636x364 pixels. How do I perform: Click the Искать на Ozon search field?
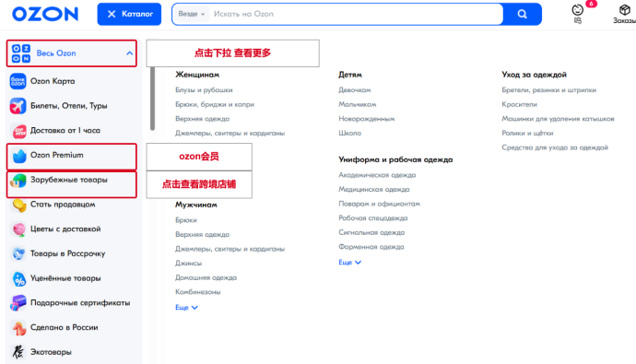[x=356, y=14]
